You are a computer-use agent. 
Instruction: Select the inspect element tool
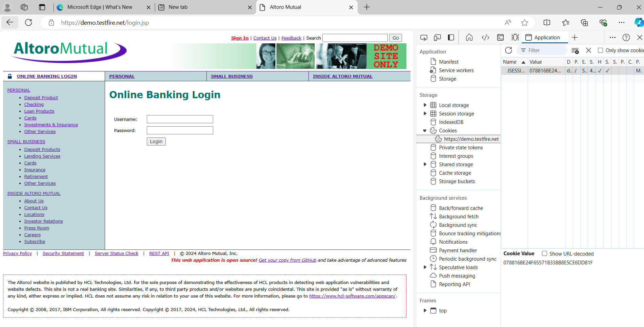tap(424, 37)
